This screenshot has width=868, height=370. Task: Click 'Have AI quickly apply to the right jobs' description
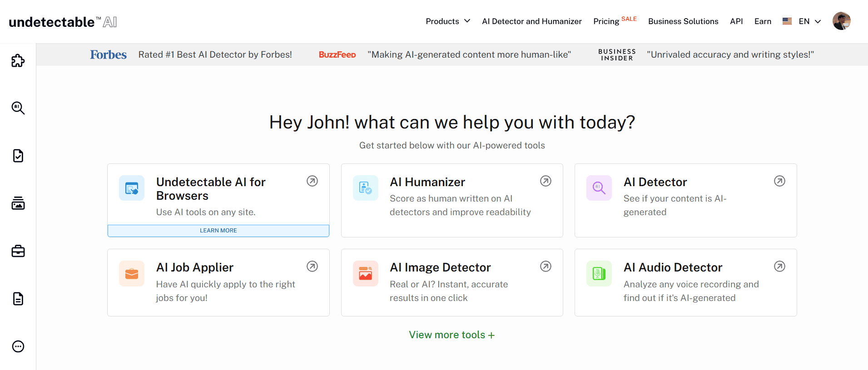point(226,291)
